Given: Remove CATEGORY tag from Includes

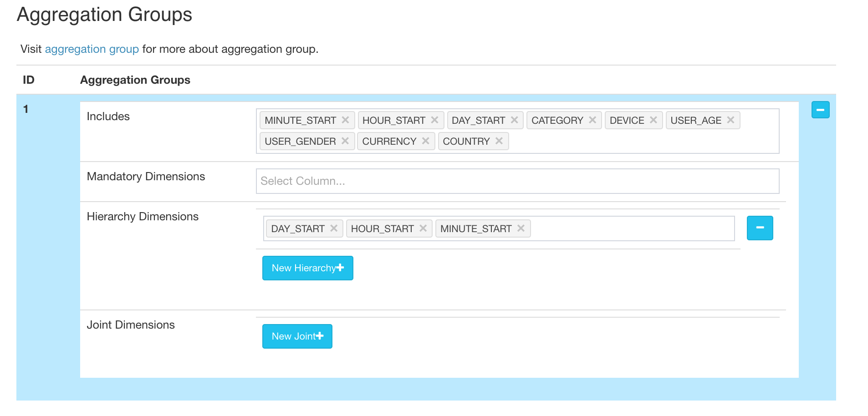Looking at the screenshot, I should click(x=592, y=120).
